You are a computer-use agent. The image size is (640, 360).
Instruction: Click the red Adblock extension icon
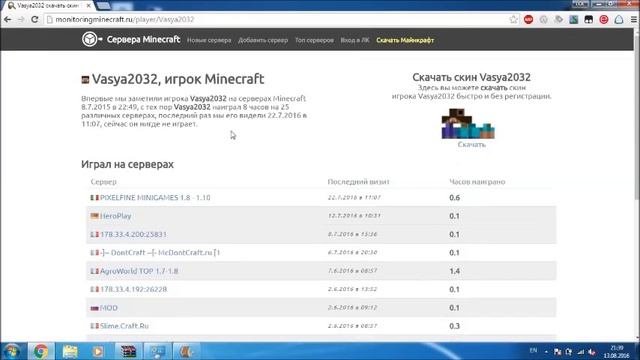click(x=528, y=19)
